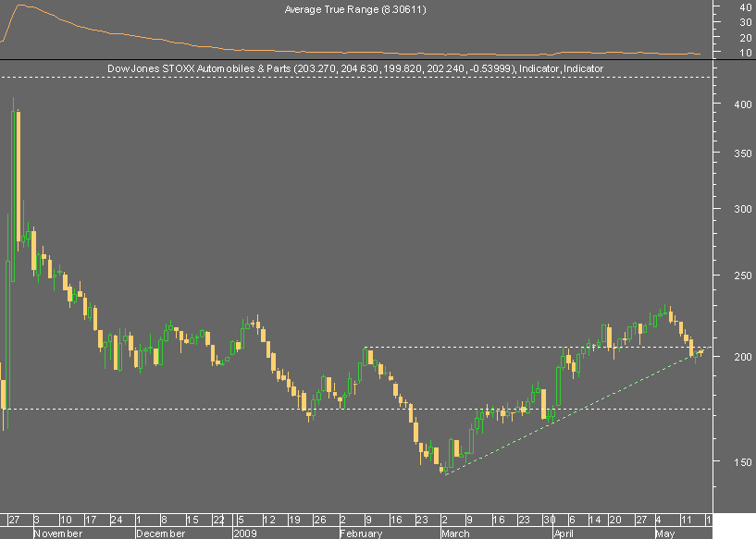Click date label 5 above 2009
Viewport: 756px width, 539px height.
click(242, 521)
